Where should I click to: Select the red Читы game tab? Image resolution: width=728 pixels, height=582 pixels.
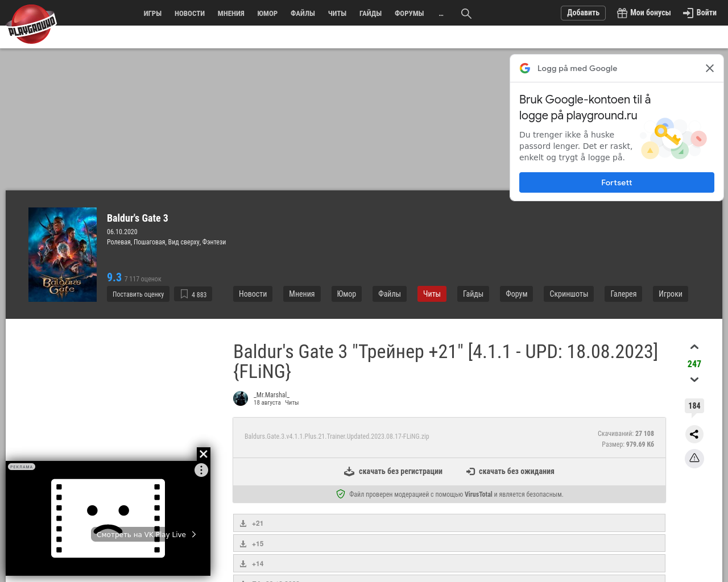[432, 294]
